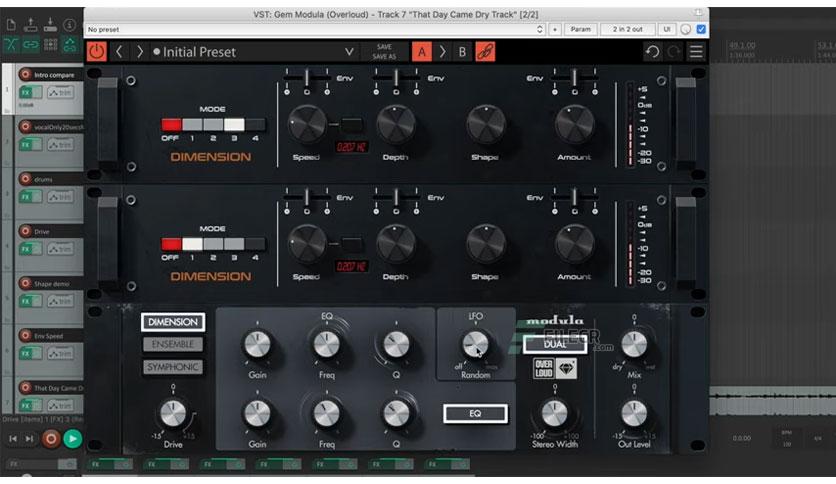Click the red power button in Gem Modula
This screenshot has width=836, height=484.
pyautogui.click(x=97, y=52)
